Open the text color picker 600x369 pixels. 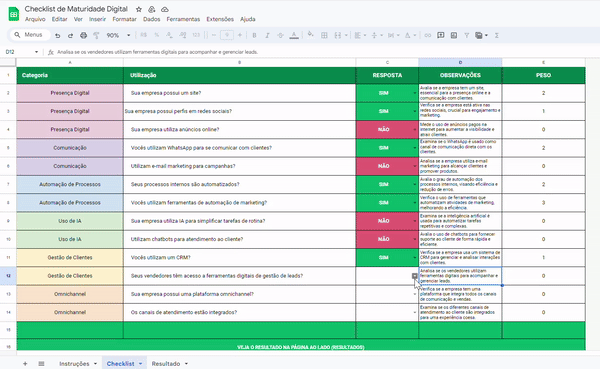tap(294, 35)
